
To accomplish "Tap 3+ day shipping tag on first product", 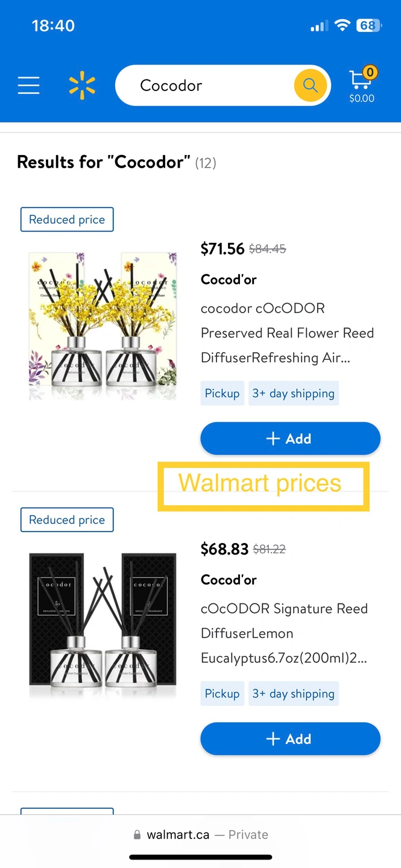I will click(293, 394).
